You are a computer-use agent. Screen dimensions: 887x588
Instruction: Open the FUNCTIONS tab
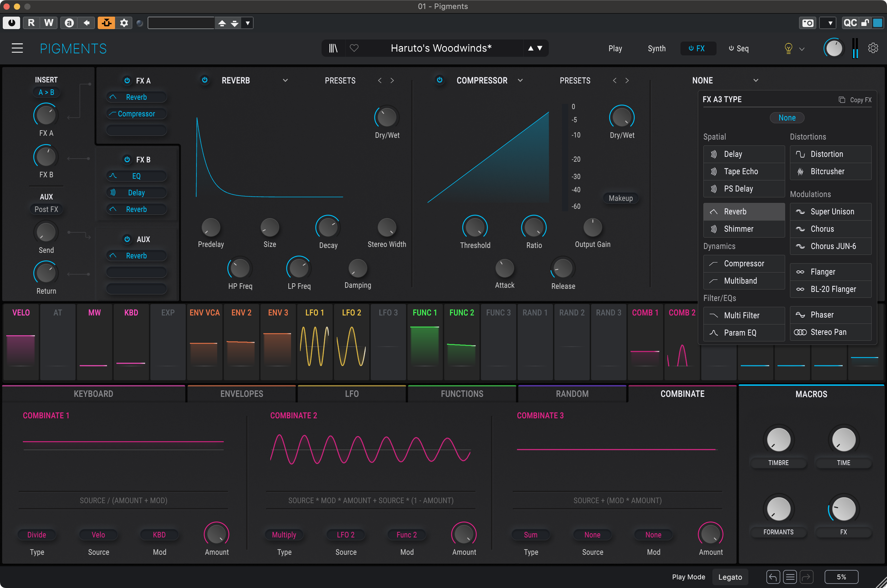point(462,394)
